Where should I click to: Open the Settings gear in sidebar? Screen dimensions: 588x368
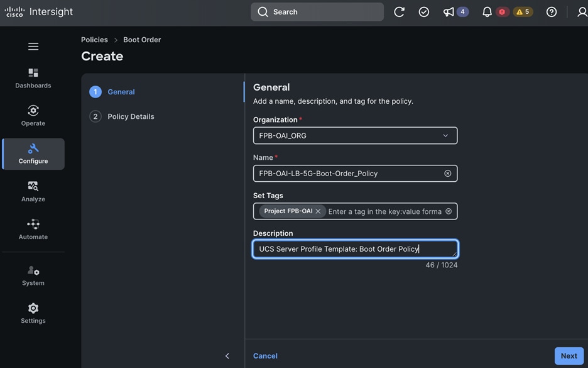(33, 313)
